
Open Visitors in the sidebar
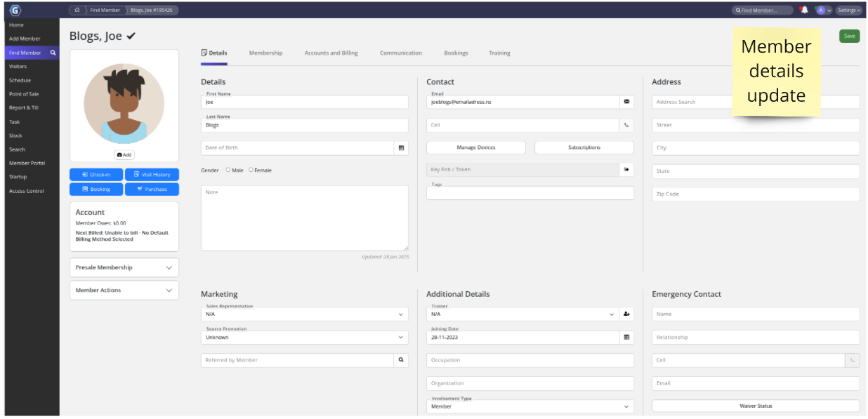18,67
